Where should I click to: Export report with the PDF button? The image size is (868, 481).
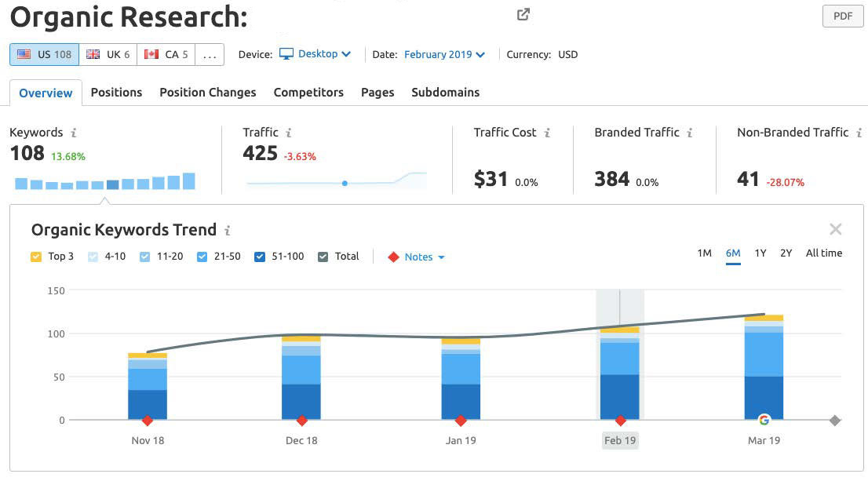[x=842, y=16]
